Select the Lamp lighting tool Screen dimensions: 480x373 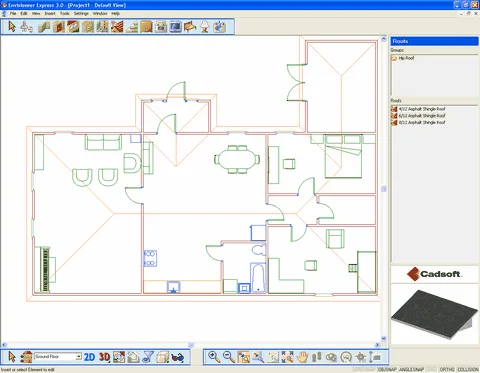pos(205,27)
